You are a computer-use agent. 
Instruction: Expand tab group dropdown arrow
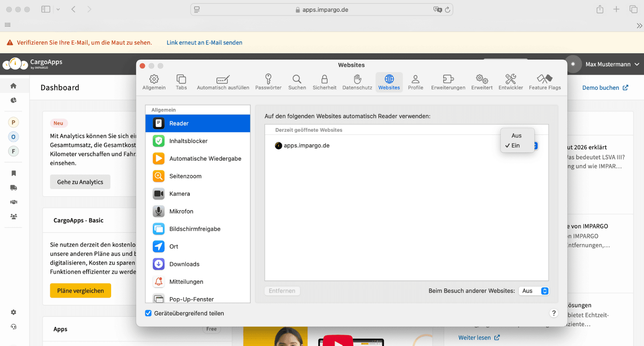coord(58,9)
